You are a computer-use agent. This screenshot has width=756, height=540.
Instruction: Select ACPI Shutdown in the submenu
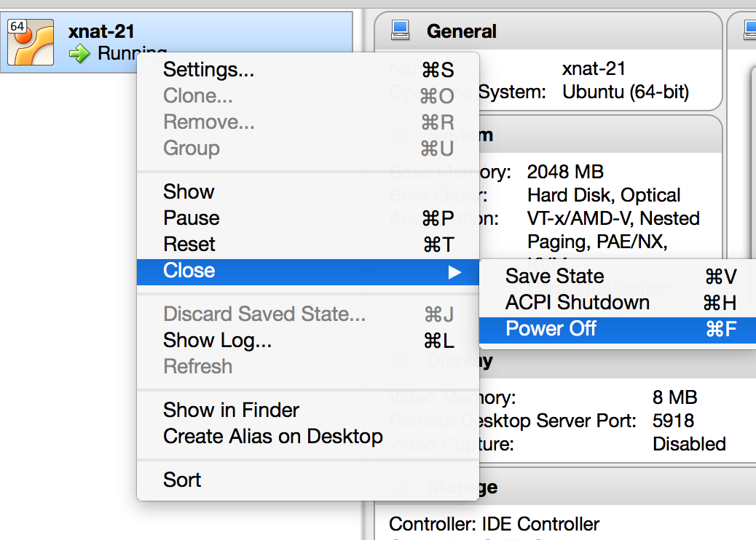[577, 303]
